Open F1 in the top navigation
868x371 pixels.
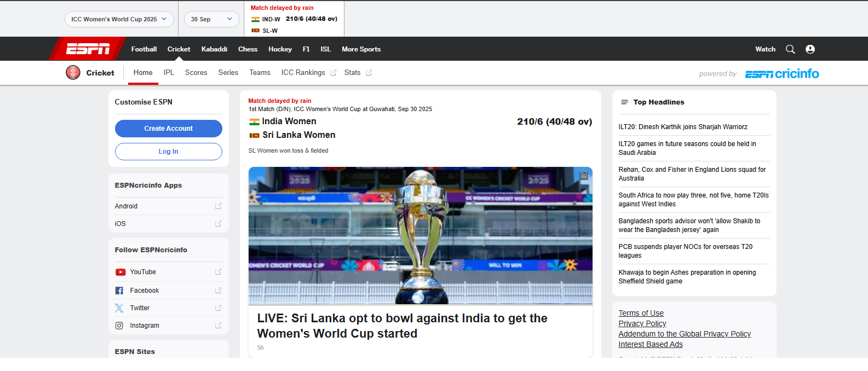(x=306, y=49)
